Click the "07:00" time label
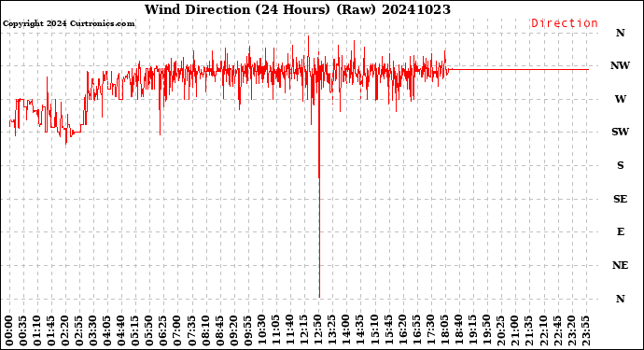This screenshot has height=350, width=644. [178, 330]
